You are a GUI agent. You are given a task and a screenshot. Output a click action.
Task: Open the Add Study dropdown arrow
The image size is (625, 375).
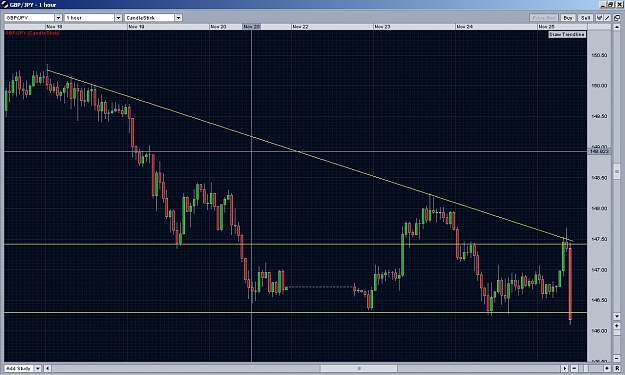(x=38, y=368)
